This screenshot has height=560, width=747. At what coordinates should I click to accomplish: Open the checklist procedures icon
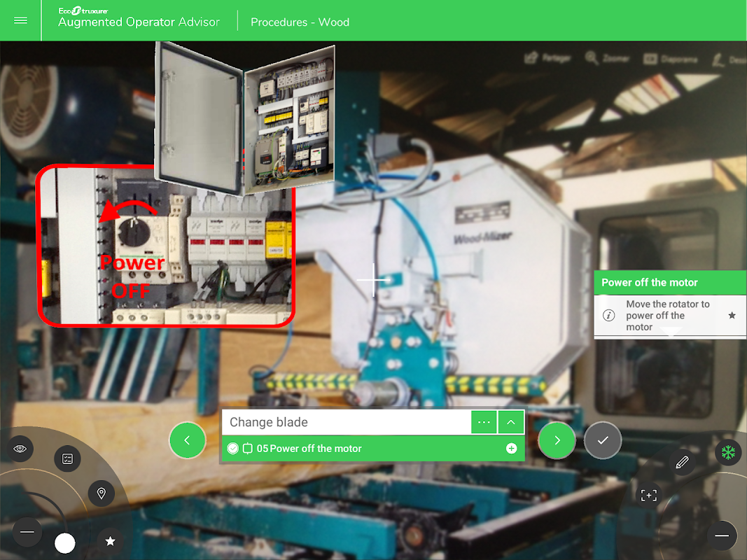click(x=68, y=458)
